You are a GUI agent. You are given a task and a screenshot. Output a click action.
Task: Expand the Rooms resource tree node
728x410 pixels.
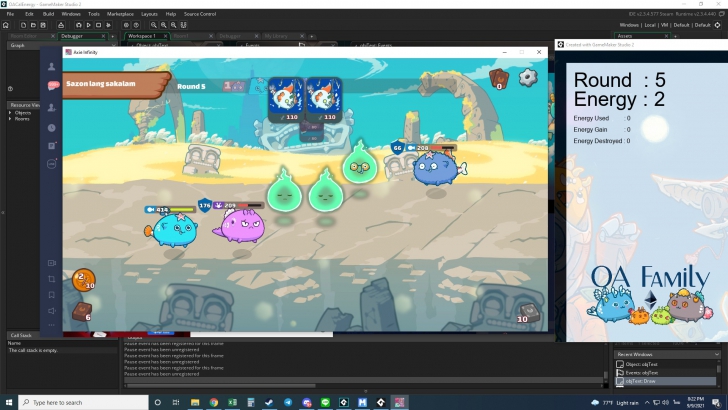(x=10, y=119)
